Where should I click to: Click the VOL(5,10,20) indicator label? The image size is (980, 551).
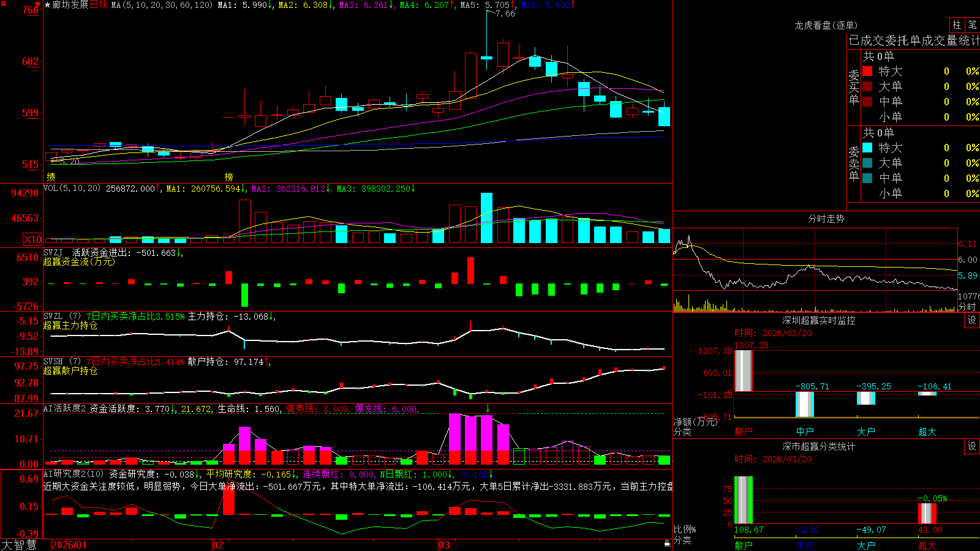pos(72,189)
